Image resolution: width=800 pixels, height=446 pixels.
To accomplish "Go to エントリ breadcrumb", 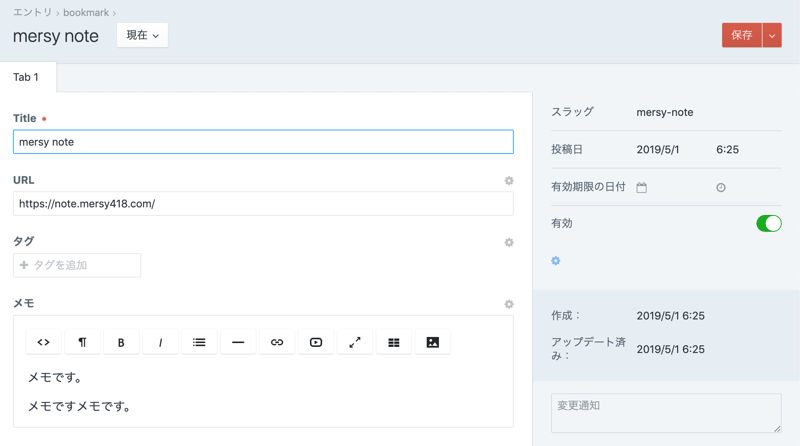I will [x=32, y=13].
